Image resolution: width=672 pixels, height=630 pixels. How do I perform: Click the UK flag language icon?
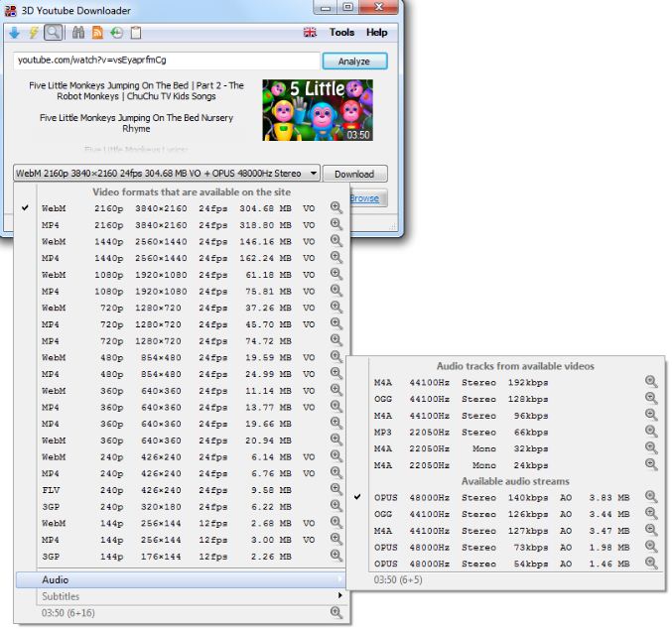[310, 33]
